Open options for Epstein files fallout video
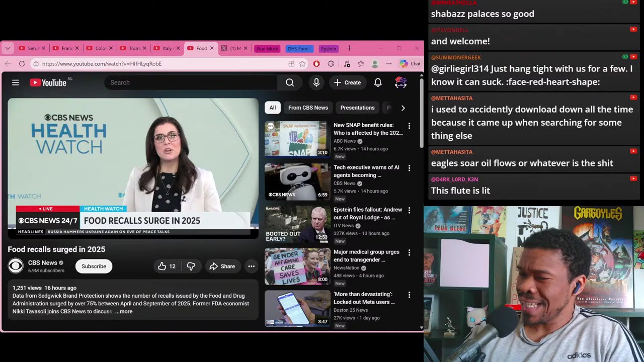The height and width of the screenshot is (362, 644). [409, 210]
